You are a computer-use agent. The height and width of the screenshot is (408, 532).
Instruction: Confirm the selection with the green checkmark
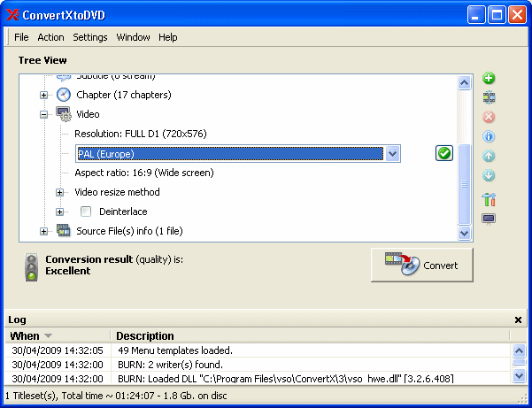(444, 153)
